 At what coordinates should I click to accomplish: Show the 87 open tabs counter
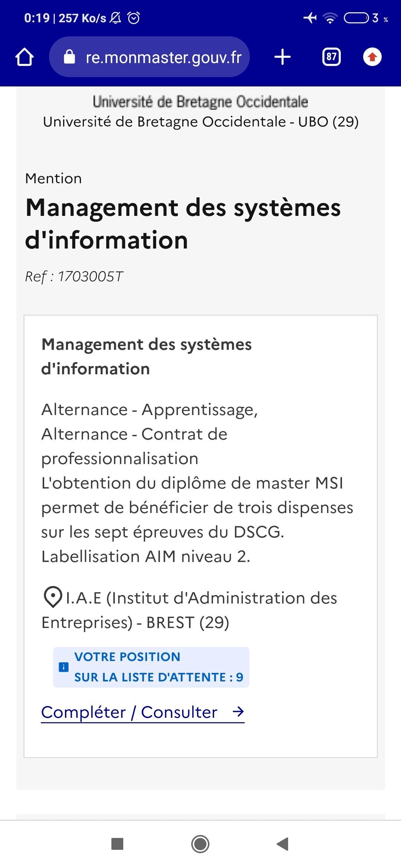tap(331, 57)
